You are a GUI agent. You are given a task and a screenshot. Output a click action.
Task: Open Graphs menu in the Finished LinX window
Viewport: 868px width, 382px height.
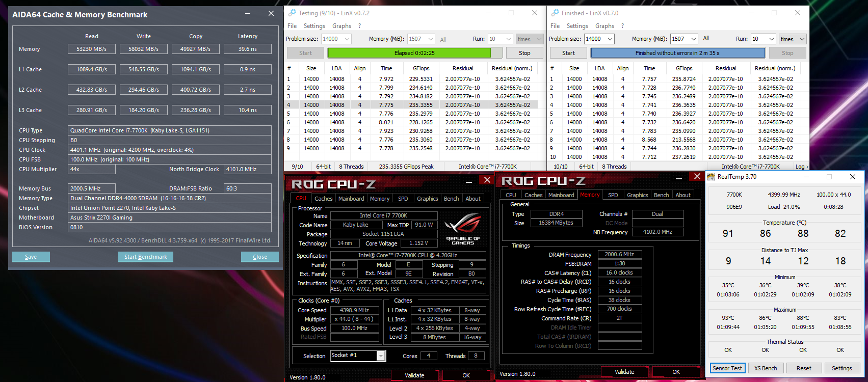604,26
